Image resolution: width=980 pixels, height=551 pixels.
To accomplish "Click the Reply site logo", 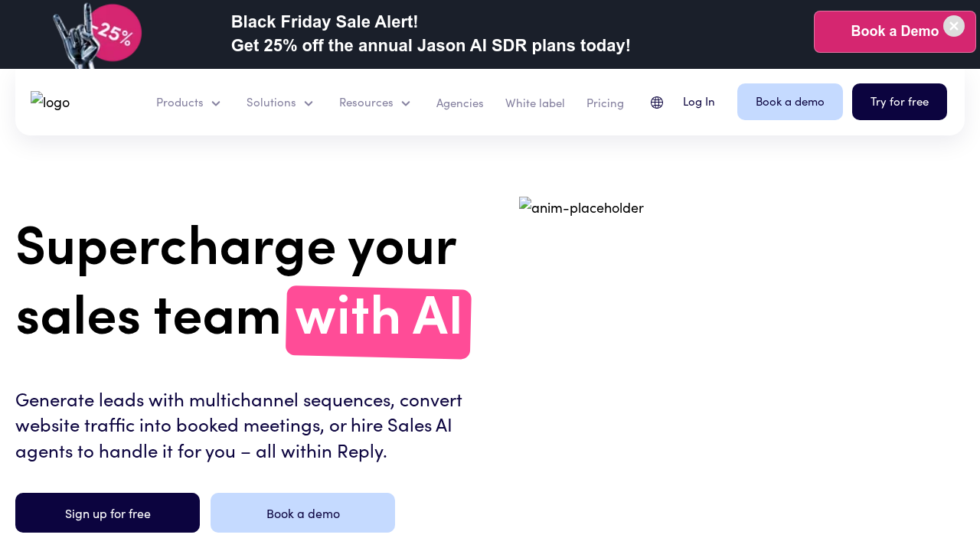I will 50,101.
